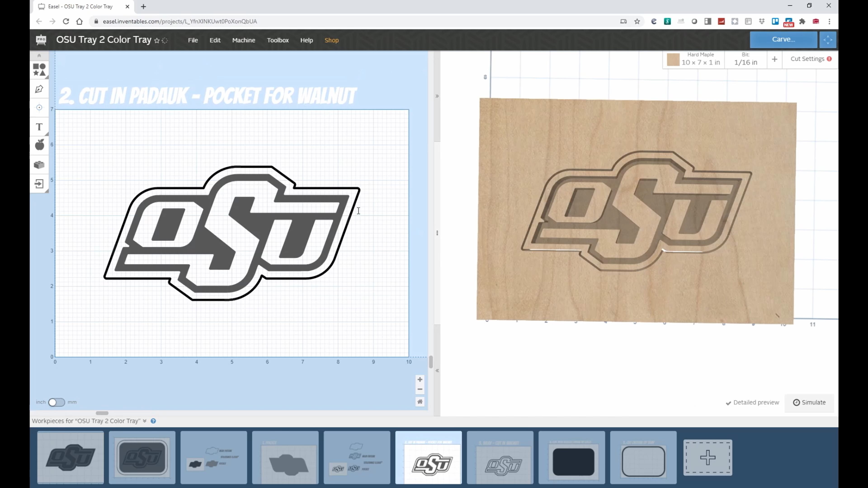Viewport: 868px width, 488px height.
Task: Open the Shapes tool in the left toolbar
Action: point(39,70)
